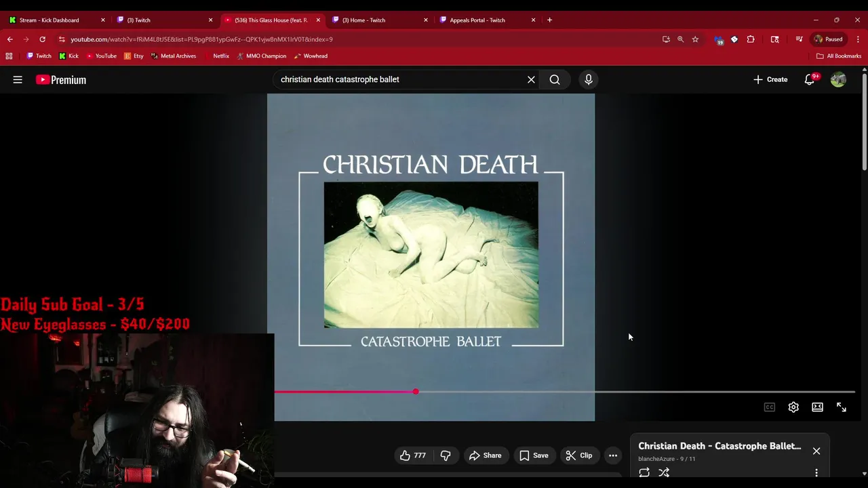Click the video progress bar track
This screenshot has width=868, height=488.
tap(565, 392)
